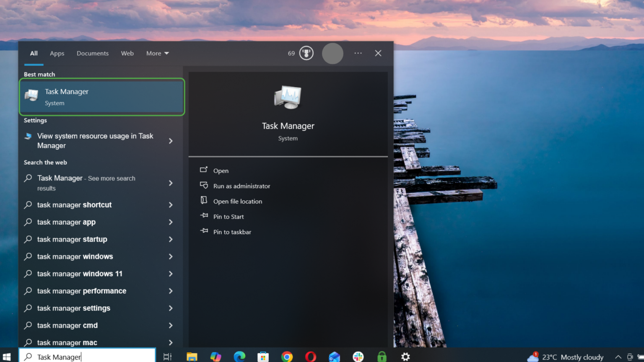Open the green padlock VPN taskbar app
Screen dimensions: 644x362
click(382, 357)
